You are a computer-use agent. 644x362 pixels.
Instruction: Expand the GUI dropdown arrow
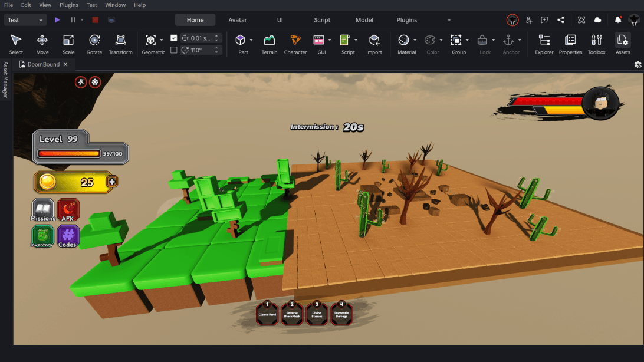[330, 40]
